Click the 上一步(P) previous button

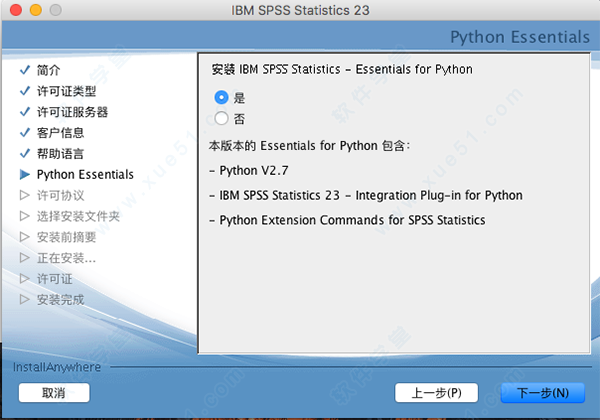[x=436, y=393]
